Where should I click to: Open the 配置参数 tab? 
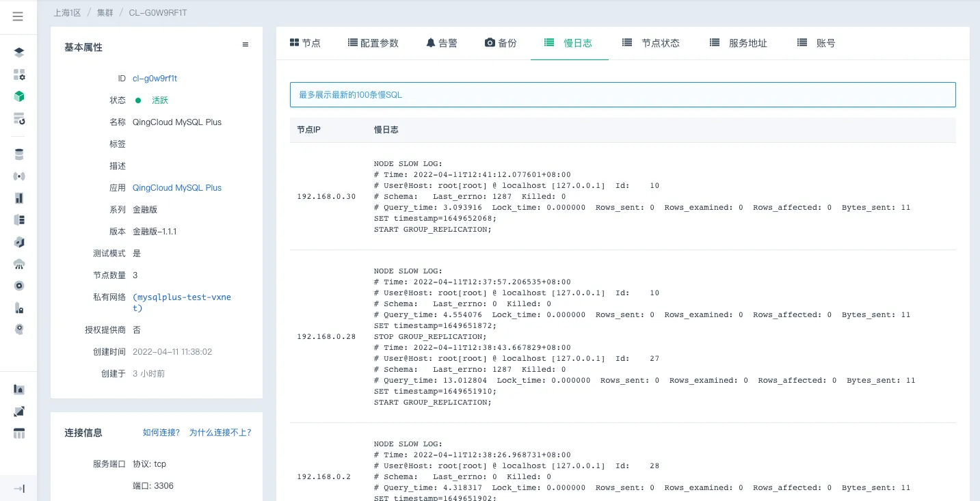(x=373, y=43)
